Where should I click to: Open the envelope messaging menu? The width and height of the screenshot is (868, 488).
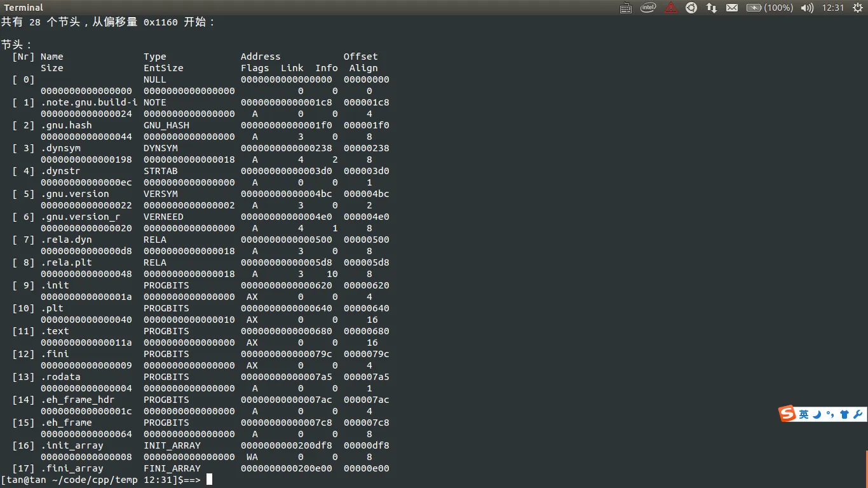(x=732, y=8)
